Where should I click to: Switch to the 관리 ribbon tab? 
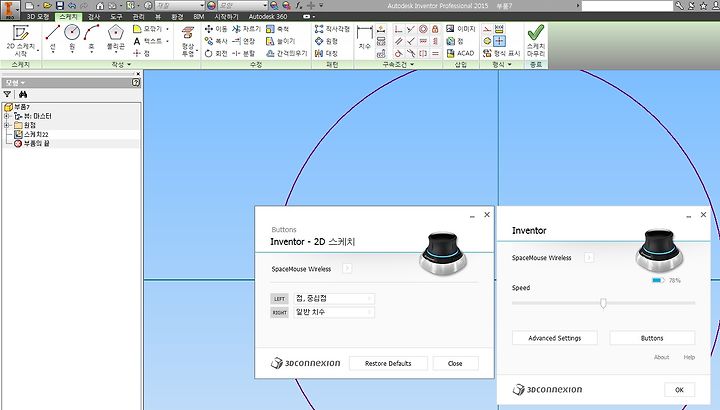[138, 17]
